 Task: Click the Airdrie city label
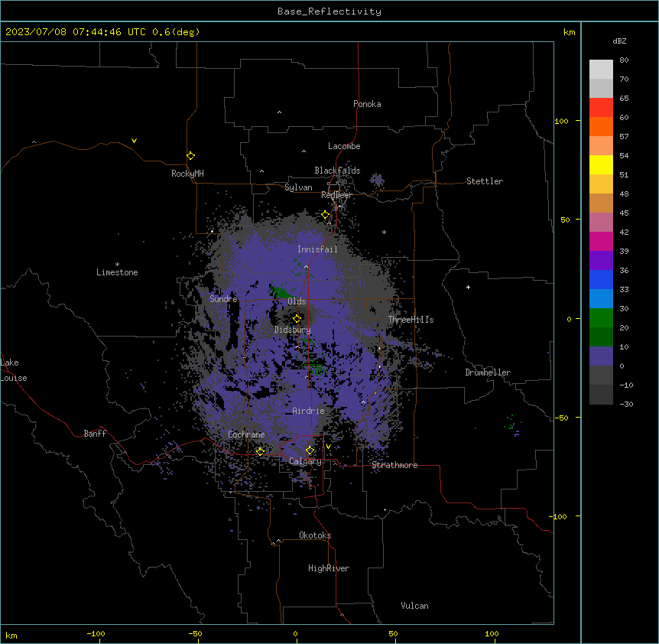(x=309, y=411)
